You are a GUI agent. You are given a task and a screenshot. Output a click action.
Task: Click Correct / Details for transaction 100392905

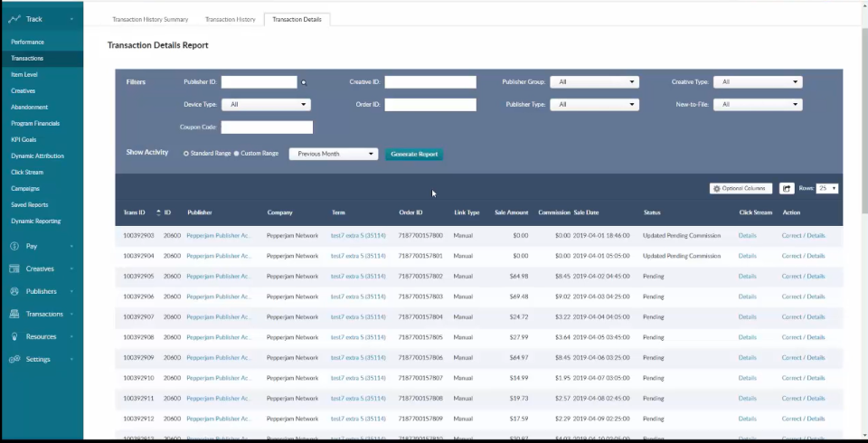[x=803, y=277]
